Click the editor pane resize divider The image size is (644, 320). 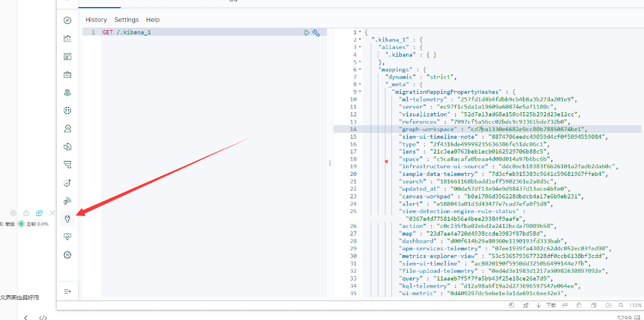pyautogui.click(x=329, y=162)
